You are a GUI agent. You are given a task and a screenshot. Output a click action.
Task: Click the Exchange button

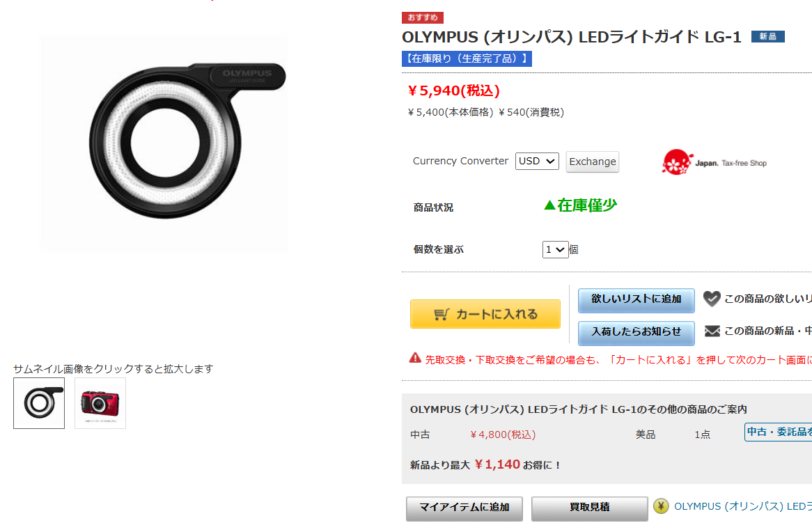(593, 162)
